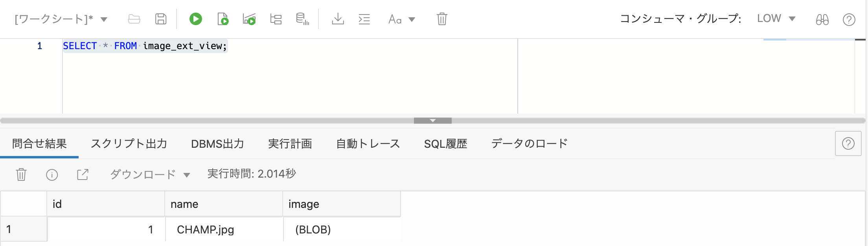
Task: Format the SQL with the indent icon
Action: [x=364, y=19]
